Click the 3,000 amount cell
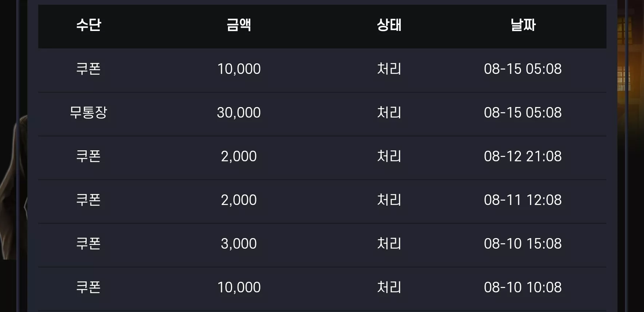This screenshot has height=312, width=644. point(239,244)
